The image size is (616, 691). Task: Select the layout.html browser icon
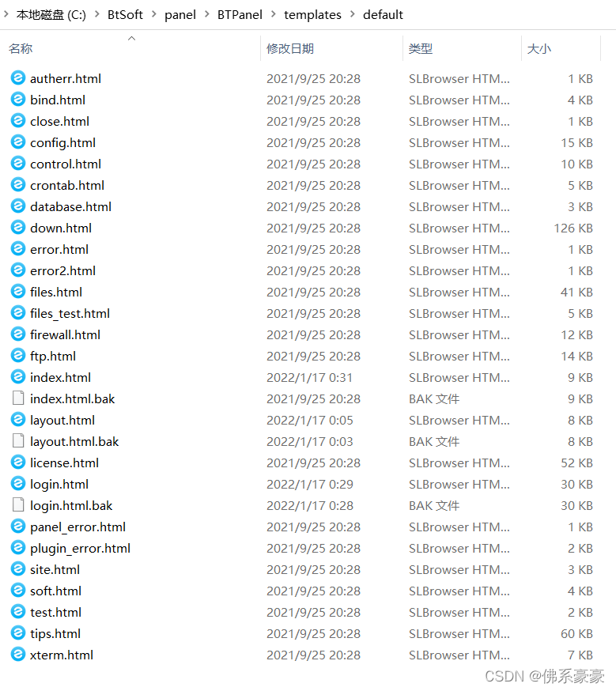point(18,420)
